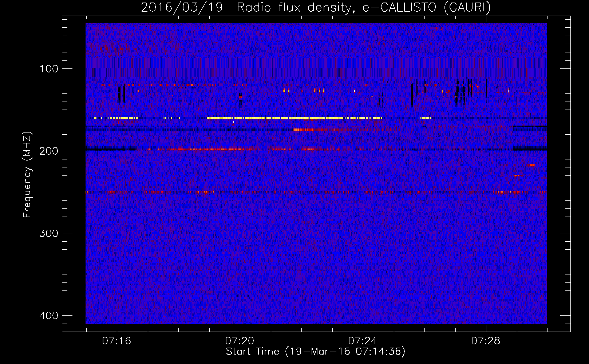This screenshot has width=589, height=364.
Task: Click the bright yellow emission band near 160 MHz
Action: [x=294, y=118]
